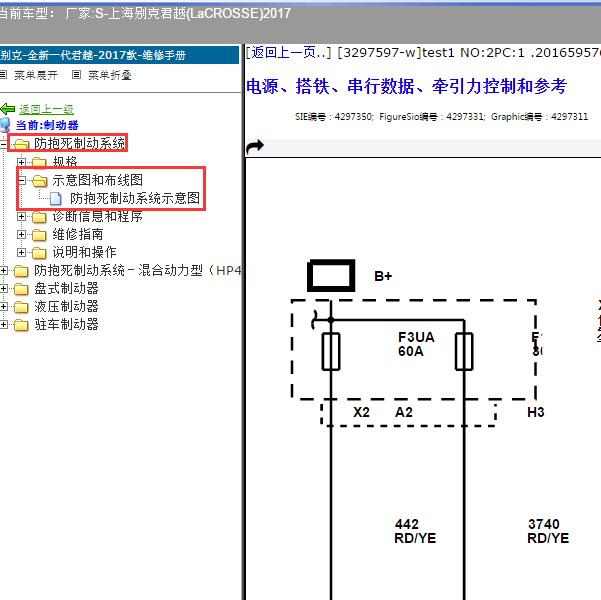Click the B+ label in diagram
Screen dimensions: 601x600
point(383,276)
